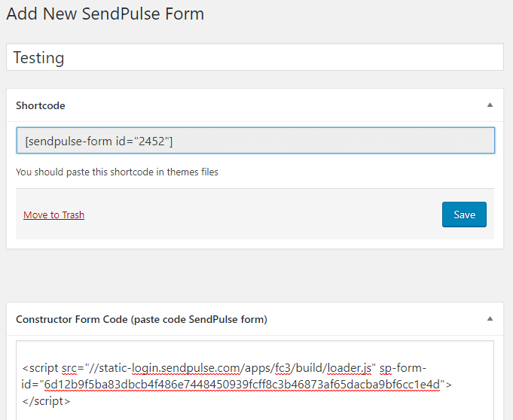Collapse the Constructor Form Code panel arrow
Viewport: 513px width, 420px height.
[x=490, y=318]
